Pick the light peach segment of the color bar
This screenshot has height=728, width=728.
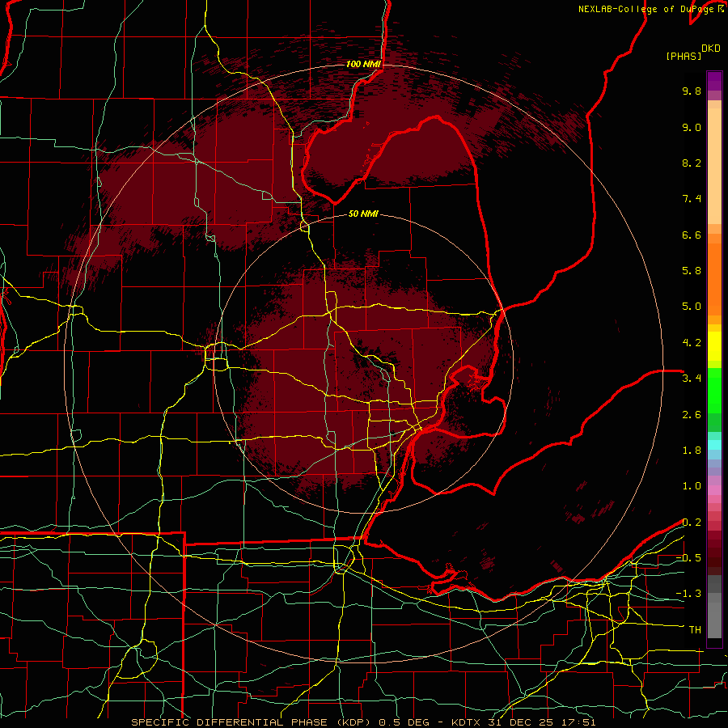click(x=714, y=166)
